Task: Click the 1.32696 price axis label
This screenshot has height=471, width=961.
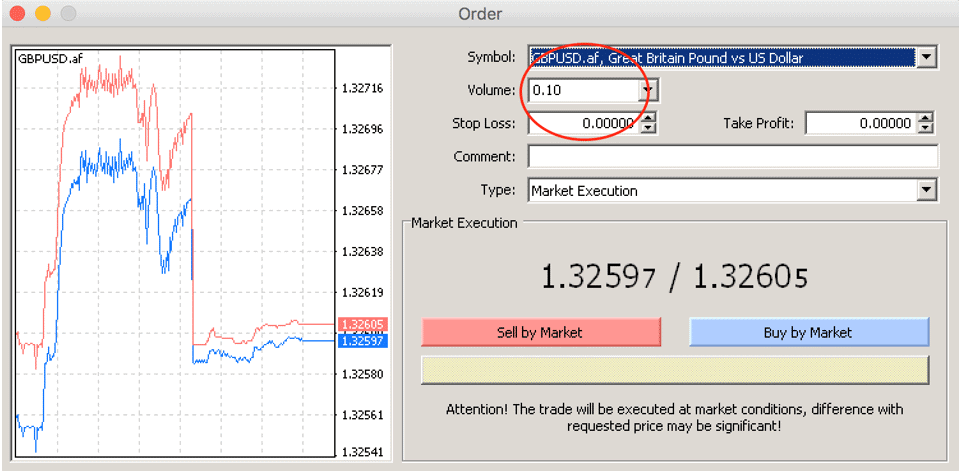Action: pyautogui.click(x=362, y=129)
